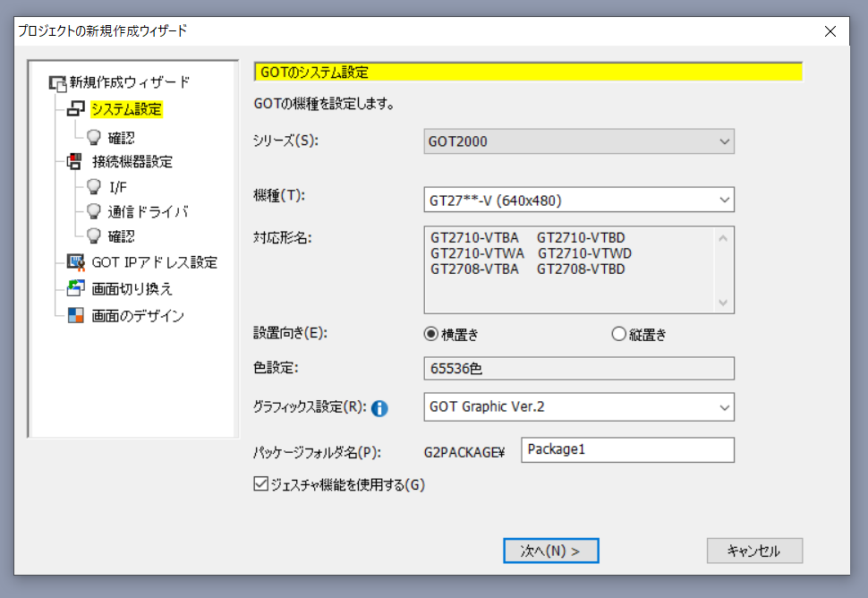Click the GOT IPアドレス設定 icon
The height and width of the screenshot is (598, 868).
(x=75, y=262)
